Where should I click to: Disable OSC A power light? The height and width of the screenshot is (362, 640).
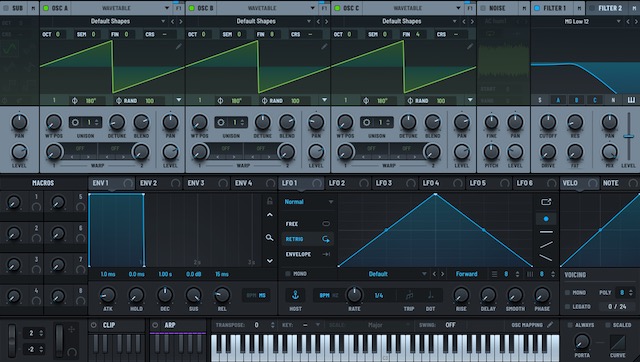point(46,8)
